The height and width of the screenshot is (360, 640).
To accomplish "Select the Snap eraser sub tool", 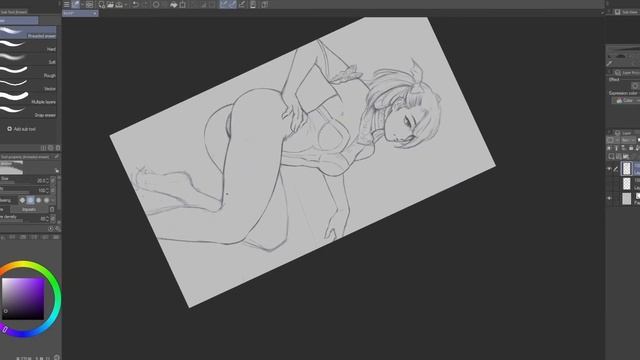I will click(x=28, y=111).
